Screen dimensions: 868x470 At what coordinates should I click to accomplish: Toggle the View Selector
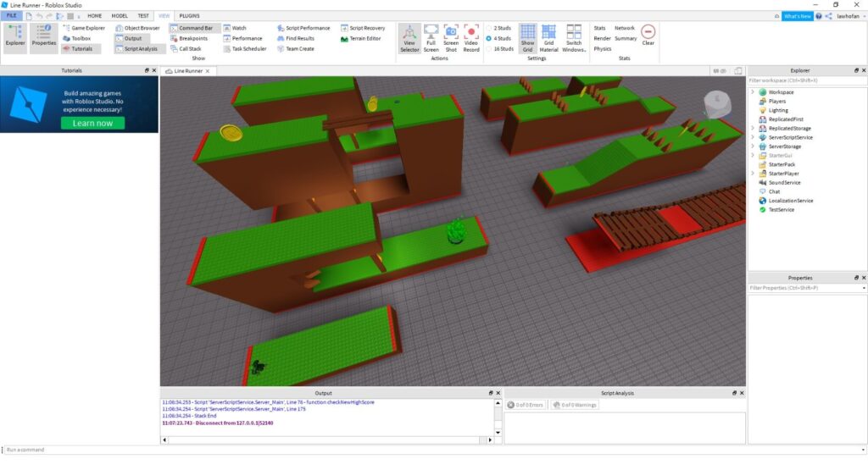pos(409,38)
